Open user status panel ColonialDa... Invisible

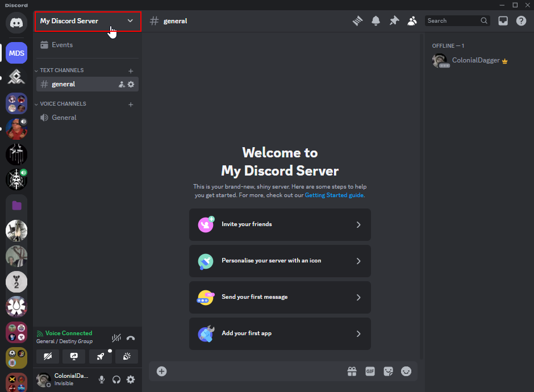point(65,380)
